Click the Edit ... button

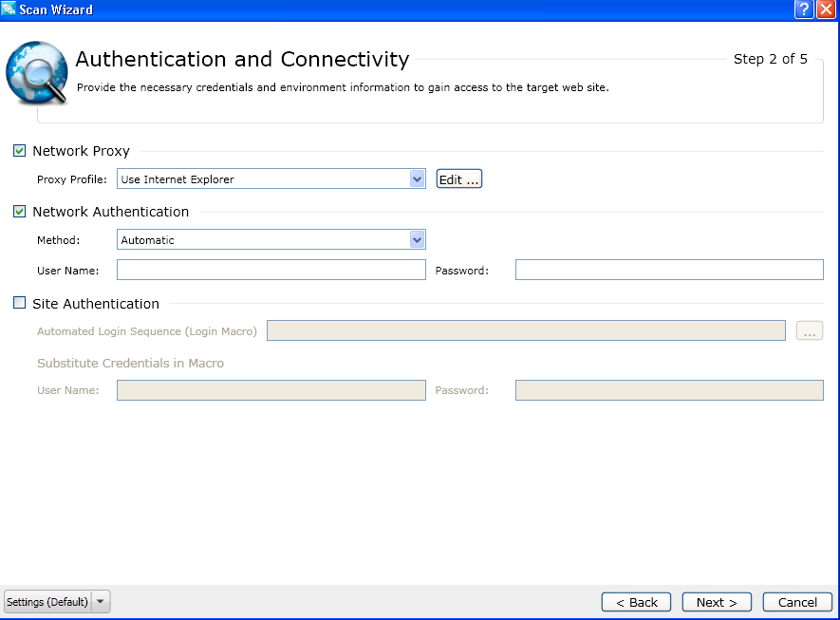459,179
